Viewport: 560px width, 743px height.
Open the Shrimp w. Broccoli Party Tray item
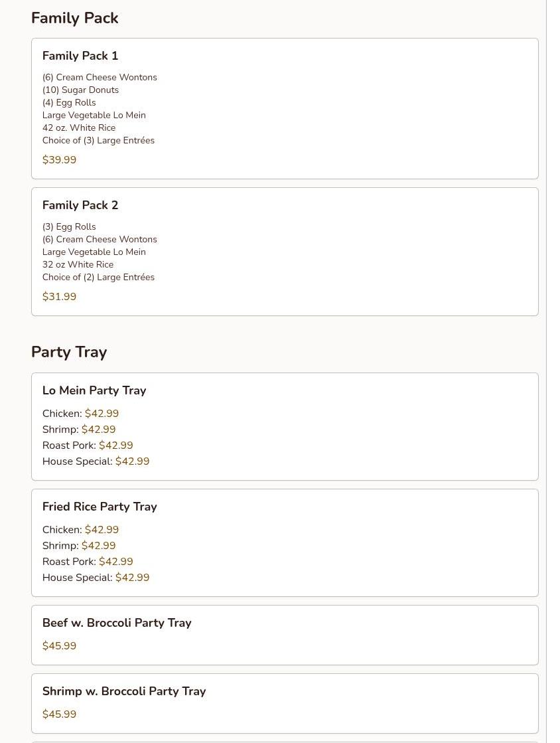(x=124, y=691)
